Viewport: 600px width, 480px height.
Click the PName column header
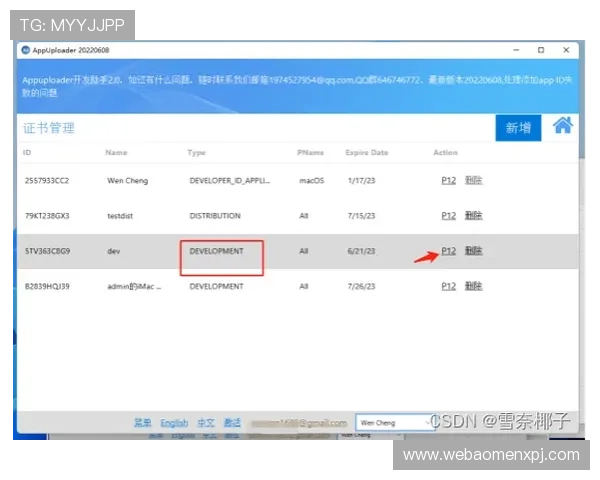coord(310,152)
